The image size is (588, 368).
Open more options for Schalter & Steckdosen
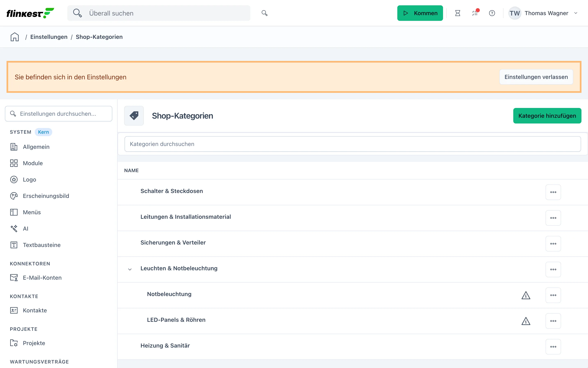pyautogui.click(x=553, y=192)
